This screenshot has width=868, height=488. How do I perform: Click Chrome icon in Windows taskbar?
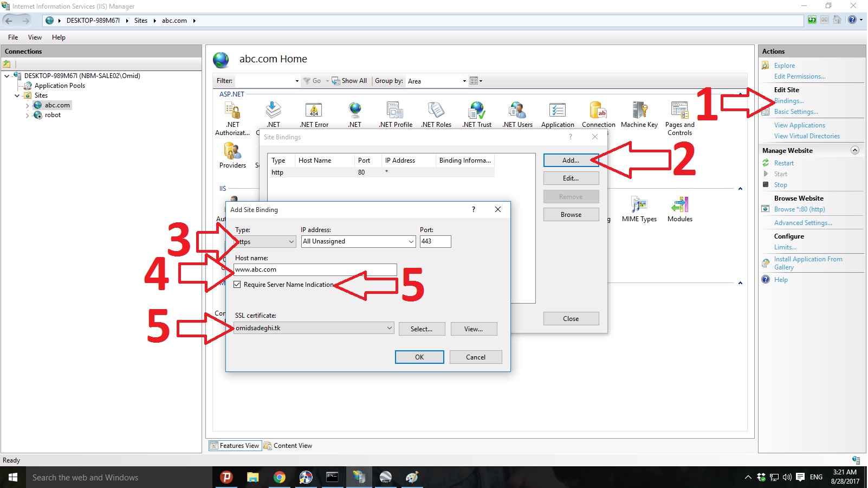tap(279, 477)
